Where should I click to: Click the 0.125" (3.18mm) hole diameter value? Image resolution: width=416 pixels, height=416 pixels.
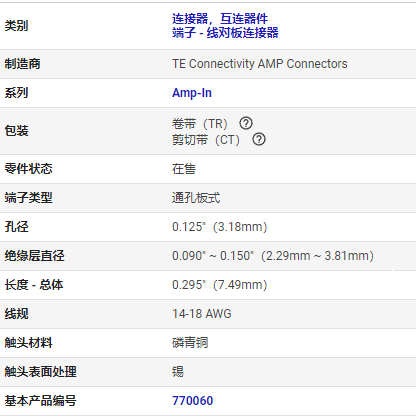(x=220, y=227)
